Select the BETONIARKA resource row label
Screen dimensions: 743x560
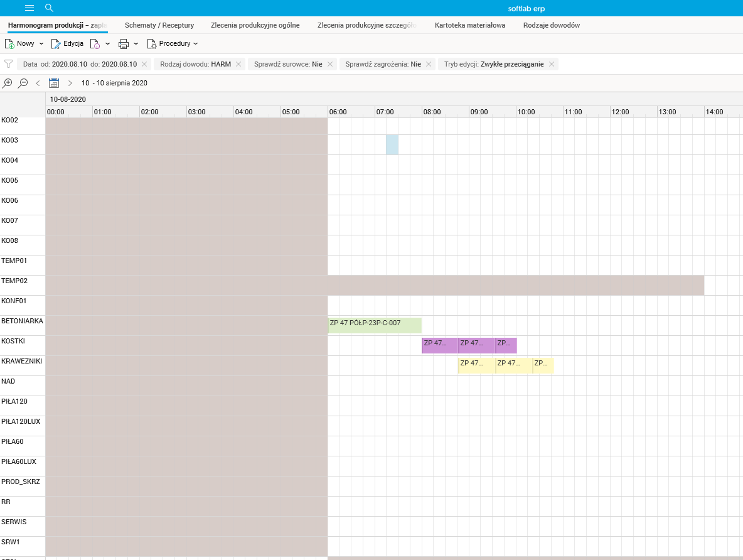[x=22, y=321]
